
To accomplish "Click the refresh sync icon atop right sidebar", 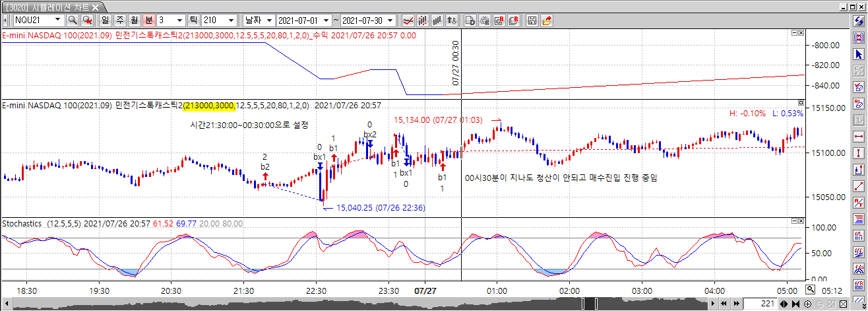I will coord(859,21).
